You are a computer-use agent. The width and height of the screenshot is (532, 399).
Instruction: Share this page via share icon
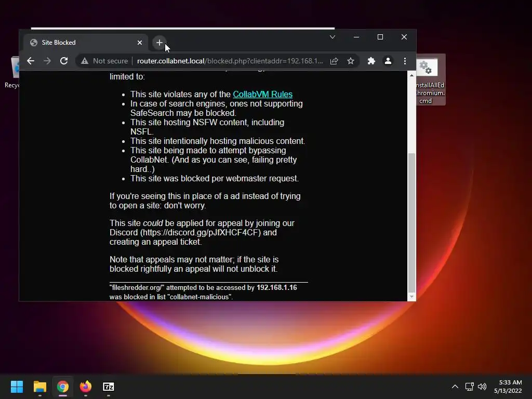tap(334, 61)
